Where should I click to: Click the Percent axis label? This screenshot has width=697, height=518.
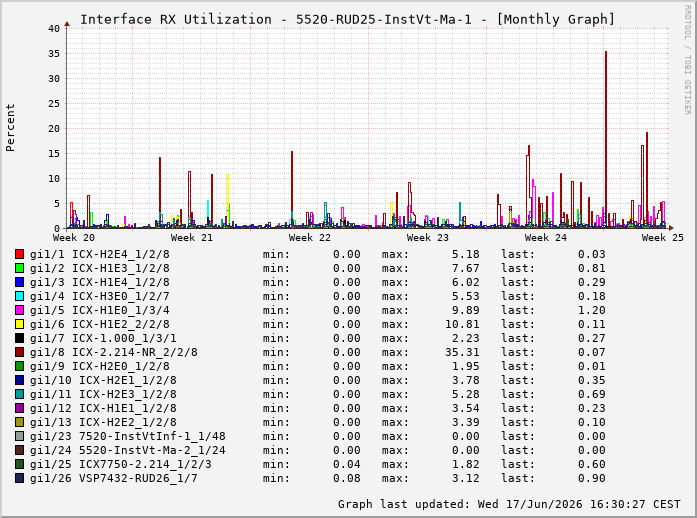(10, 128)
